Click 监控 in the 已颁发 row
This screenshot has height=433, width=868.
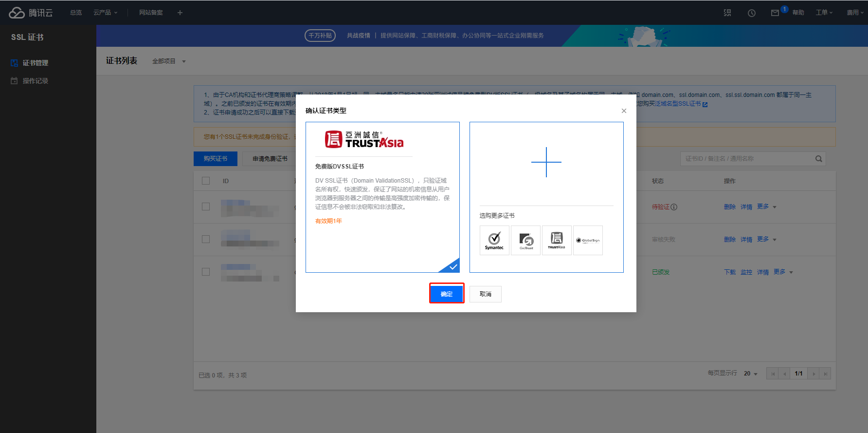click(x=746, y=272)
